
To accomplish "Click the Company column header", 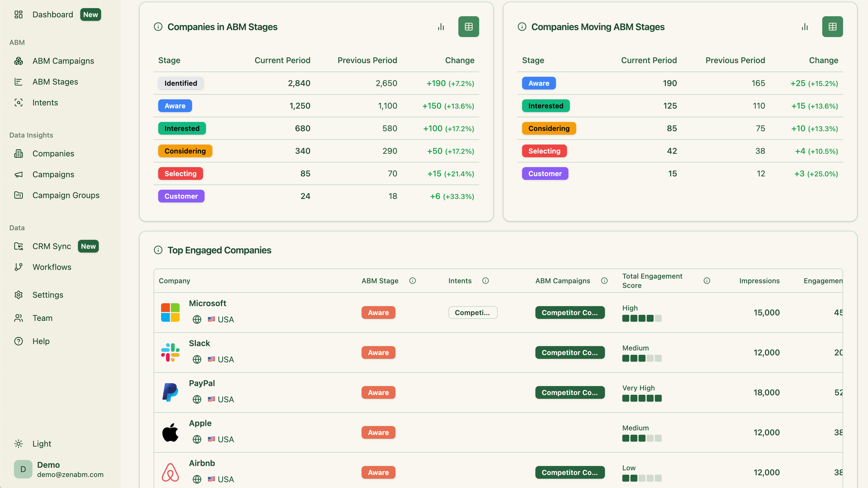I will [x=174, y=281].
